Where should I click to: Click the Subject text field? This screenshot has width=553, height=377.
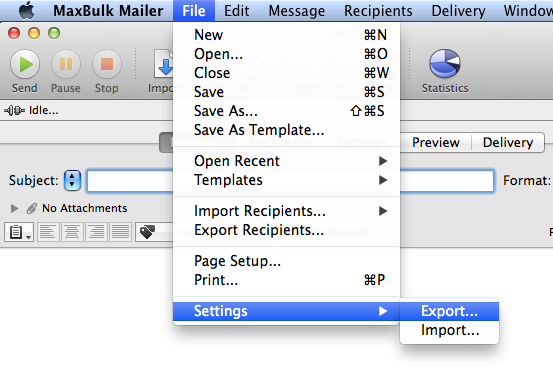click(290, 181)
